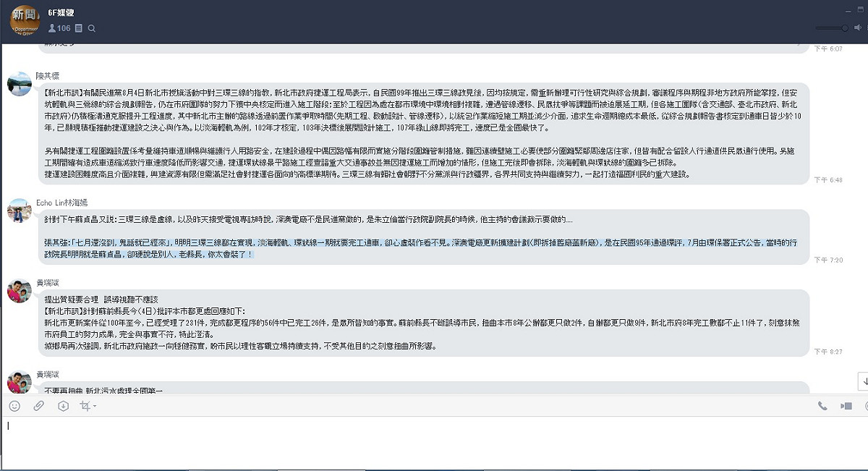The height and width of the screenshot is (471, 868).
Task: Open 陳其標's profile avatar
Action: pos(20,83)
